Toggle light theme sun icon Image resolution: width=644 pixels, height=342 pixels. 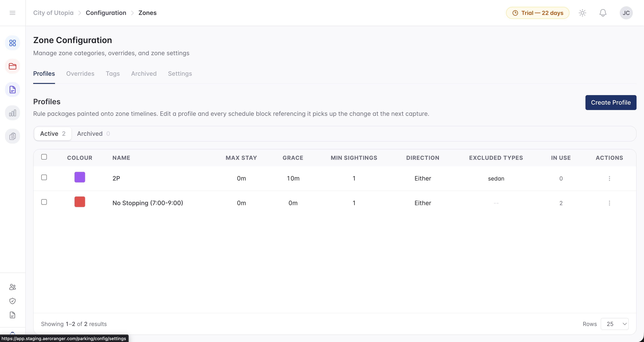582,13
